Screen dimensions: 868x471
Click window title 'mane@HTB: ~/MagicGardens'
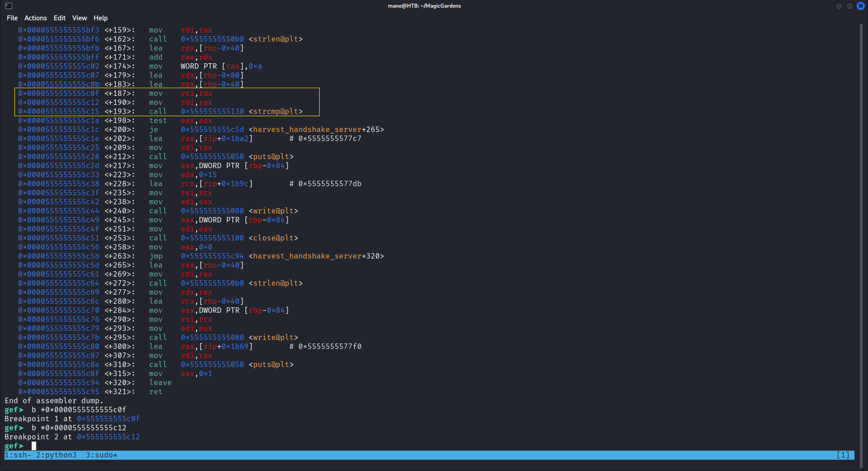pyautogui.click(x=425, y=6)
